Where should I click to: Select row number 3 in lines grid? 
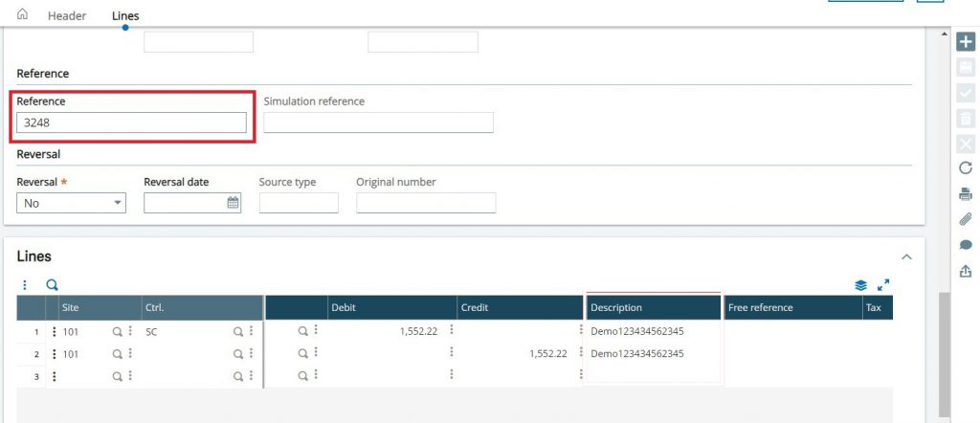pos(36,377)
